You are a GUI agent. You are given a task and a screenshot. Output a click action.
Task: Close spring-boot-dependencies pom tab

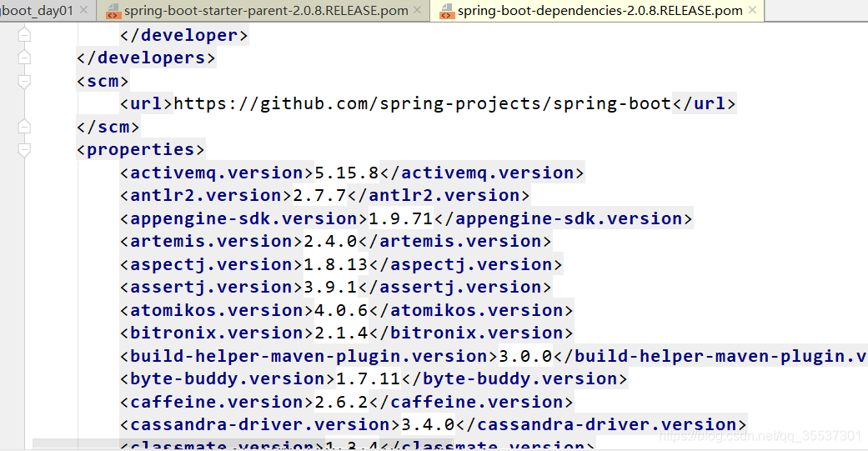752,10
